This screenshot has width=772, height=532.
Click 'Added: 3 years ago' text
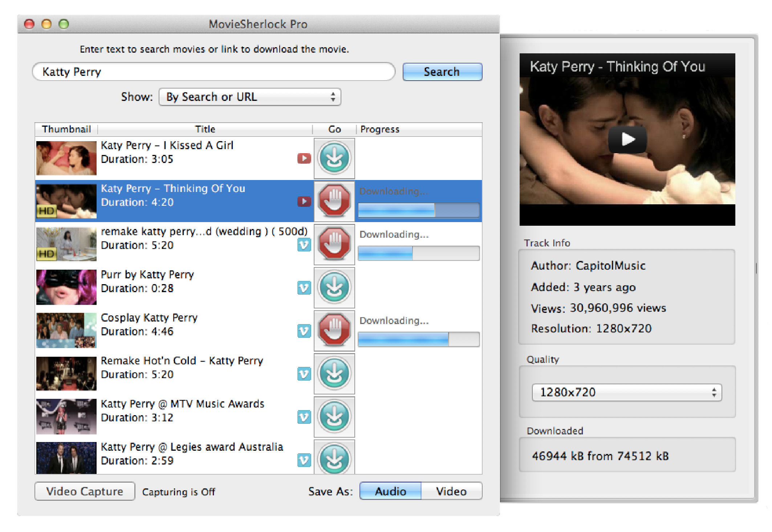(x=583, y=287)
